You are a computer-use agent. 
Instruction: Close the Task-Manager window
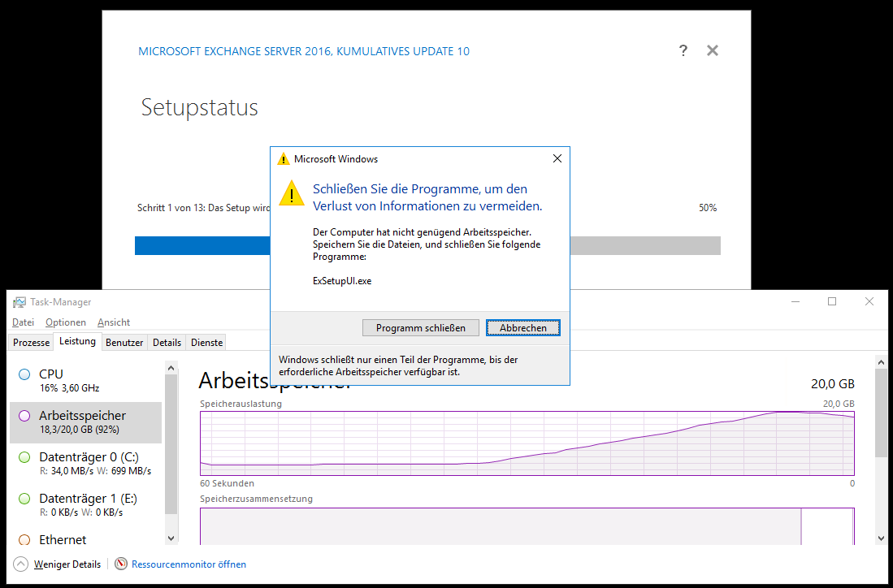coord(869,301)
